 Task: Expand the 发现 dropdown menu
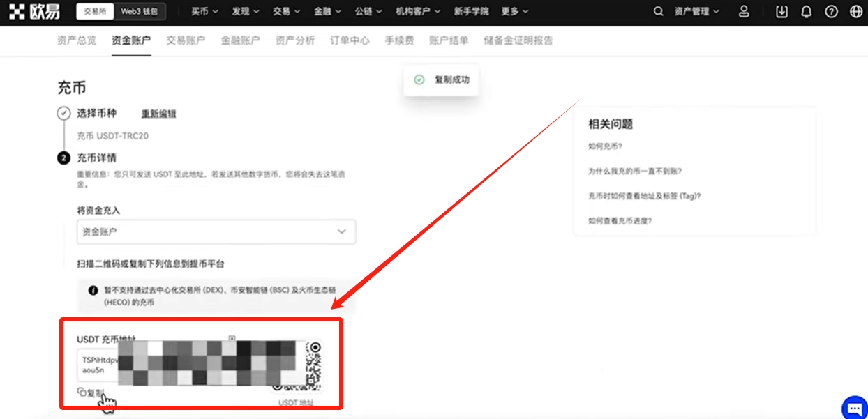(246, 12)
